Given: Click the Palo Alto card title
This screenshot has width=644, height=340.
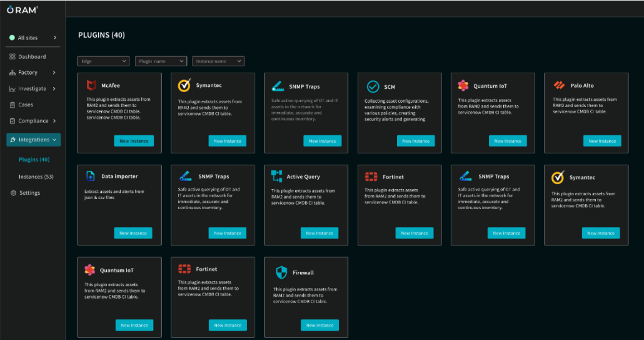Looking at the screenshot, I should pyautogui.click(x=582, y=86).
